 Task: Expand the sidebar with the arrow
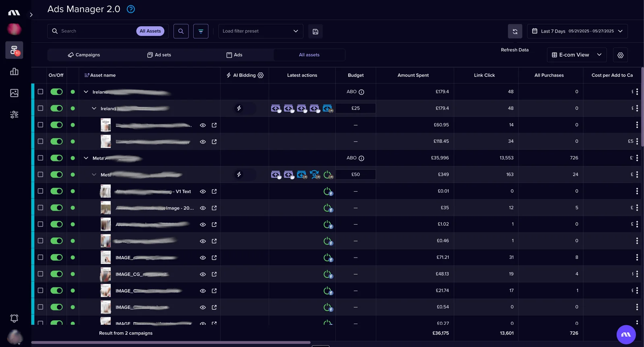tap(31, 15)
